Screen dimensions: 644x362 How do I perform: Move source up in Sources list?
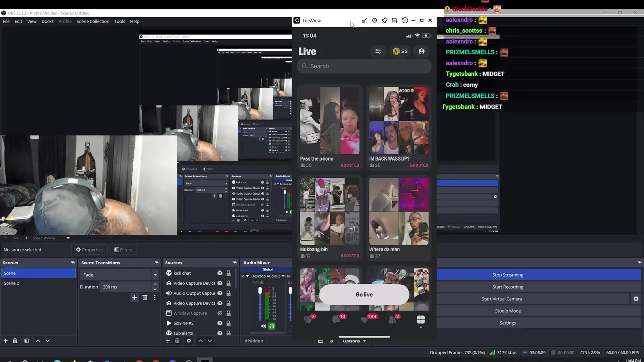click(200, 341)
